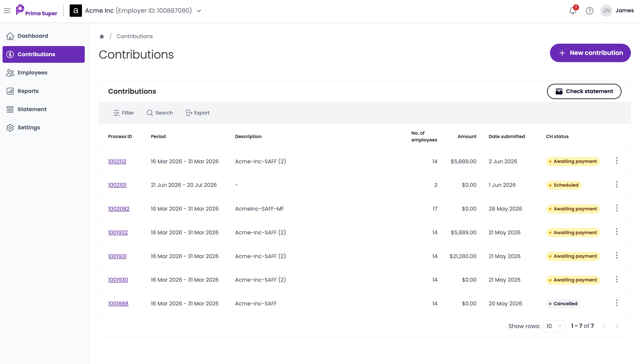Go to the previous page of results
The height and width of the screenshot is (364, 640).
point(604,326)
